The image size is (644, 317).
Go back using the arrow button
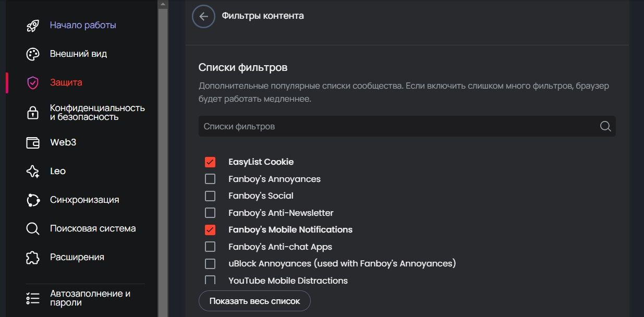203,16
